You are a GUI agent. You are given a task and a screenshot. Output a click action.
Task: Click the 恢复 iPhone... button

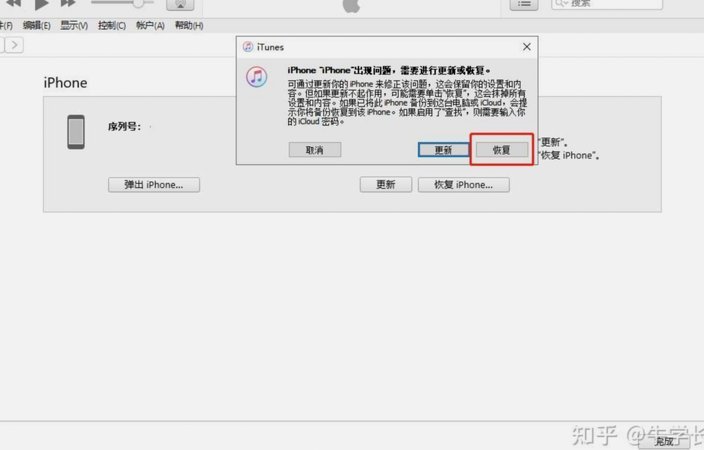point(464,185)
